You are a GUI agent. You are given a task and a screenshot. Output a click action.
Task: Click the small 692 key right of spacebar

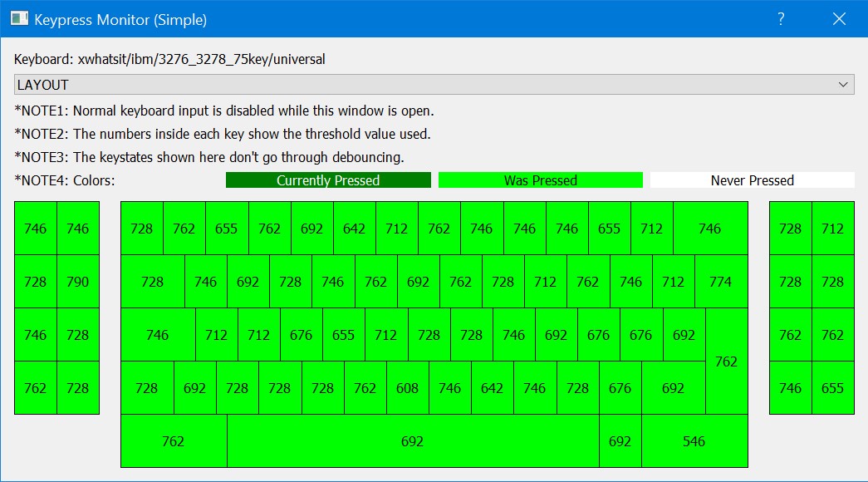[x=620, y=441]
